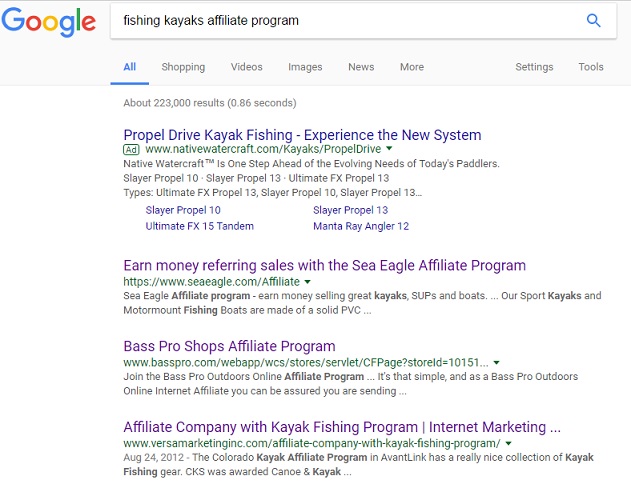
Task: Open the Manta Ray Angler 12 sitelink
Action: coord(361,226)
